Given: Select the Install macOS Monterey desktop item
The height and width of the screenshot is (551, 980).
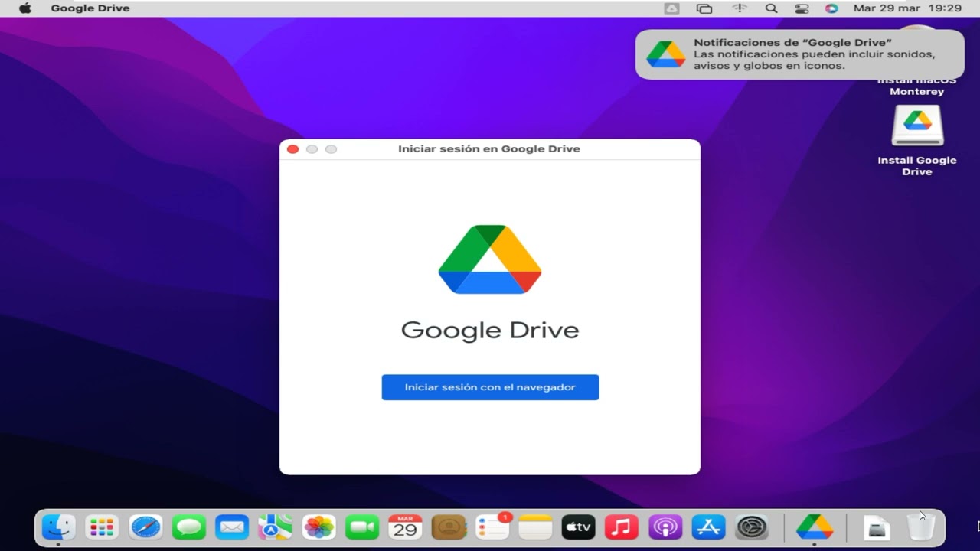Looking at the screenshot, I should click(917, 86).
